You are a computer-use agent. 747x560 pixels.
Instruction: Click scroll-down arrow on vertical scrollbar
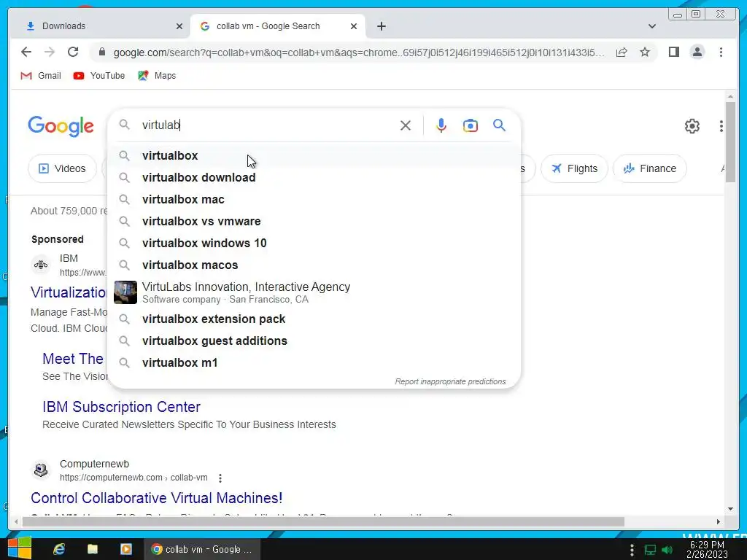click(x=730, y=509)
